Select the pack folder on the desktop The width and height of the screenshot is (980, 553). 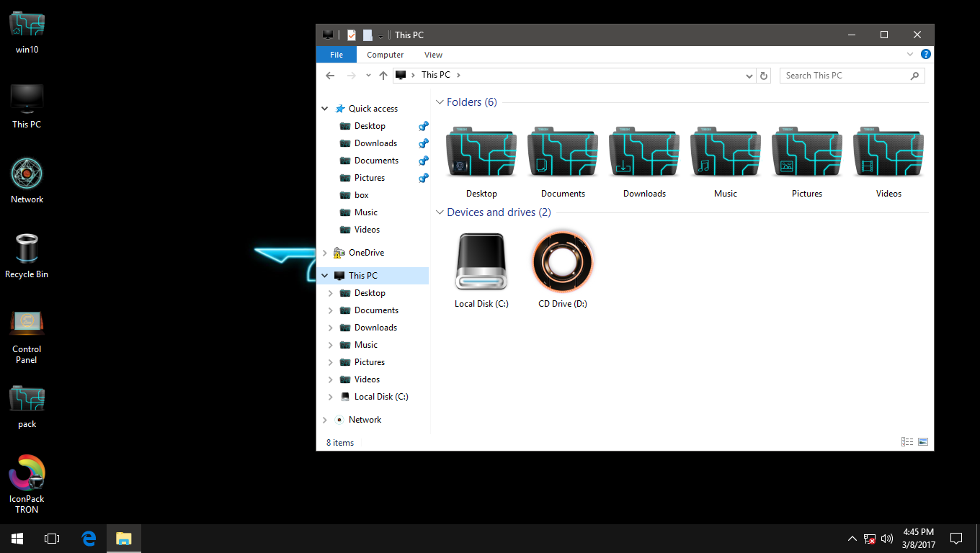(27, 407)
